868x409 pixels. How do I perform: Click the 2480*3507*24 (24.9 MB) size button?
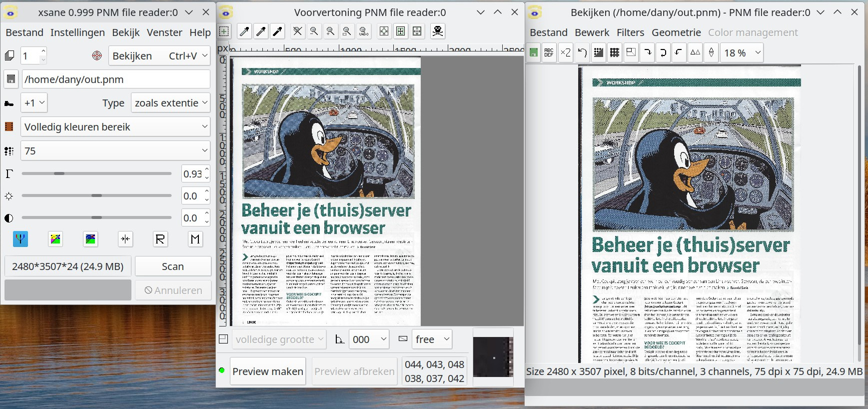tap(68, 266)
